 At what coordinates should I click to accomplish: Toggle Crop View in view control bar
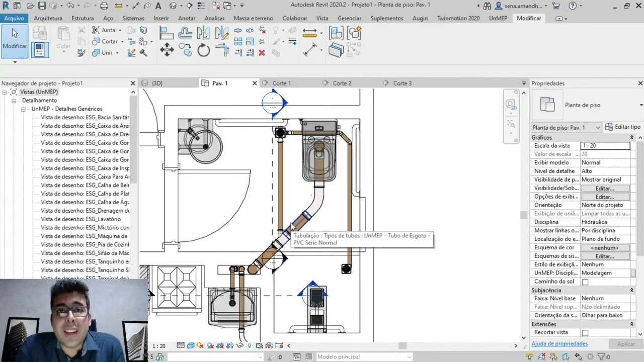(220, 345)
